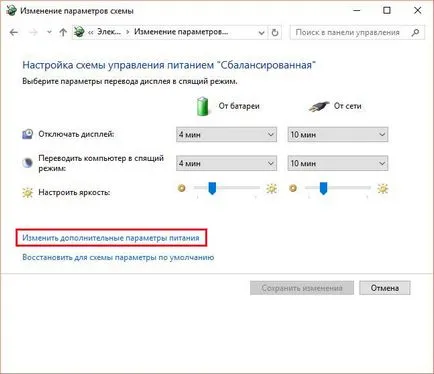
Task: Click the power plug icon
Action: 318,107
